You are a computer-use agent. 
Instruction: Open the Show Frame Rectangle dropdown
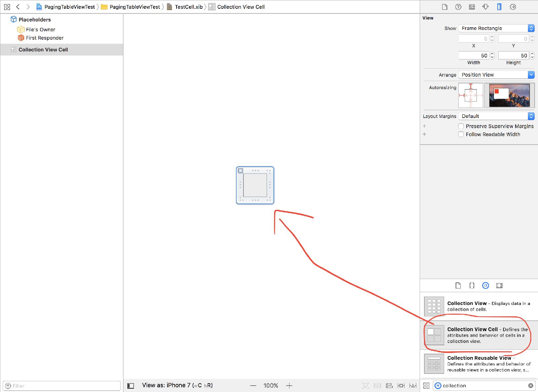496,28
